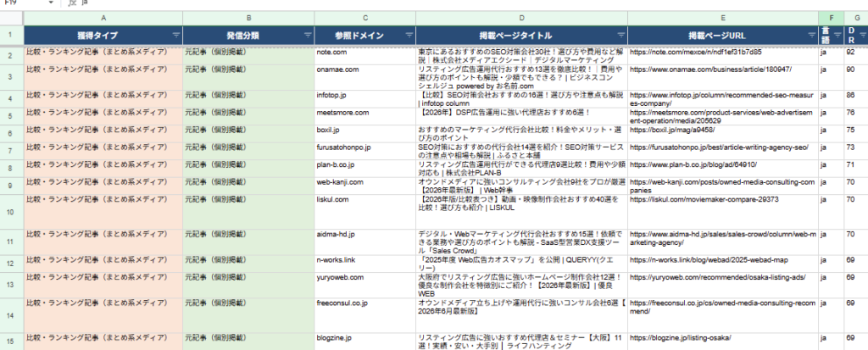Viewport: 868px width, 350px height.
Task: Select row 10 header number
Action: (12, 212)
